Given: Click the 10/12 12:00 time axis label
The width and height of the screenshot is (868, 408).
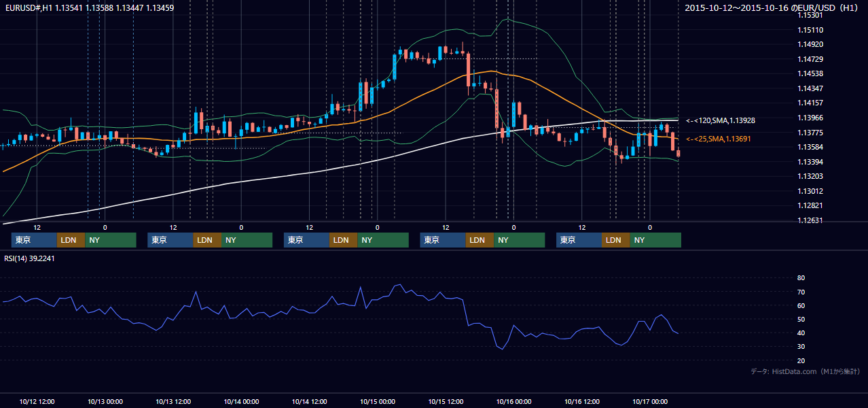Looking at the screenshot, I should (37, 401).
